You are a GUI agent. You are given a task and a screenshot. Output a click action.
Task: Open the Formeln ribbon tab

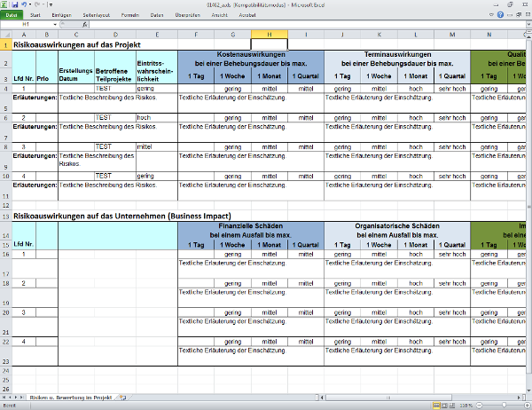[x=129, y=16]
